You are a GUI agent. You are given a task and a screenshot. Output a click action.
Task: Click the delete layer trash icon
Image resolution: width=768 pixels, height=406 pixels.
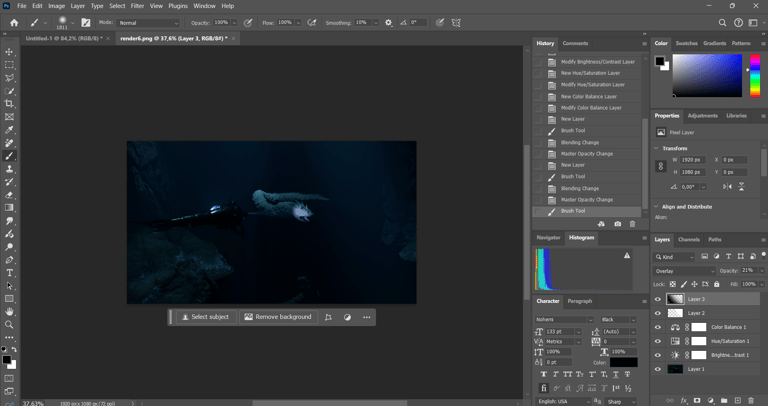point(751,401)
